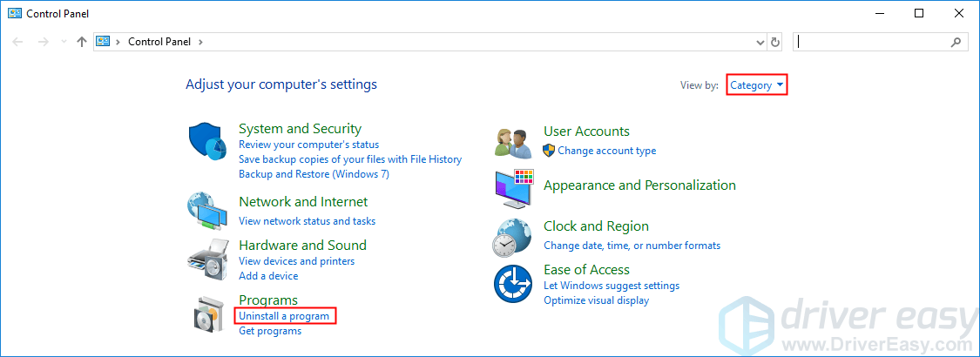The height and width of the screenshot is (357, 980).
Task: Open the Ease of Access icon
Action: coord(513,285)
